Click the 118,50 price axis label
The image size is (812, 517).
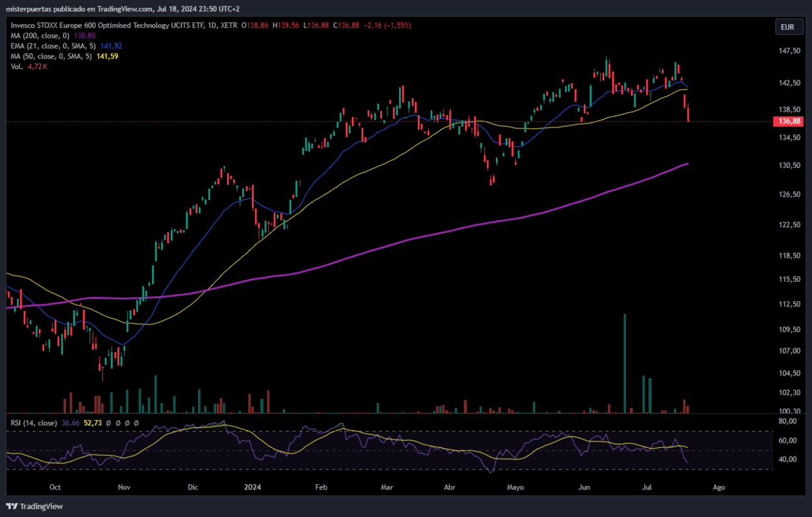click(788, 256)
